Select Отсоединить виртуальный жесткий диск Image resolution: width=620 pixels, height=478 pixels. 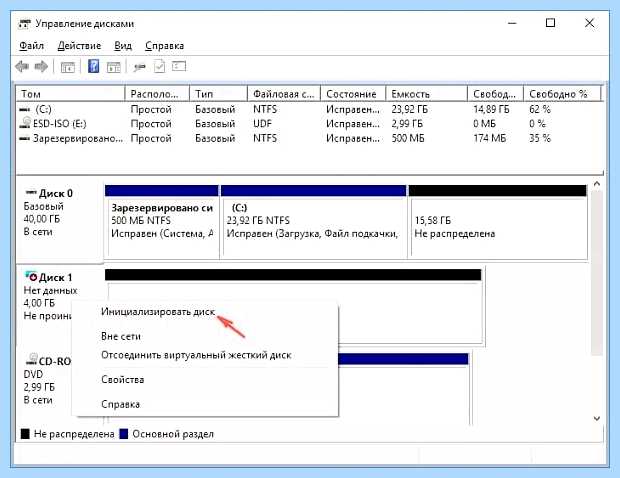click(196, 355)
